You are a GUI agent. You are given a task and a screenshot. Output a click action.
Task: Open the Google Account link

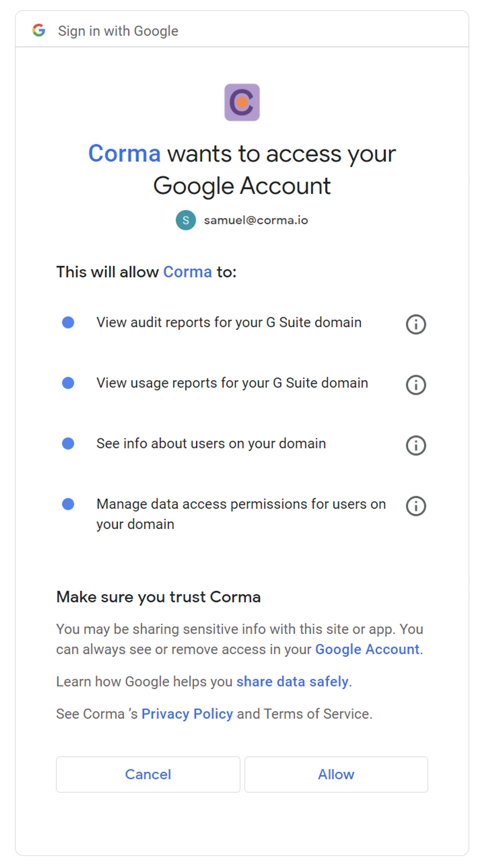367,649
